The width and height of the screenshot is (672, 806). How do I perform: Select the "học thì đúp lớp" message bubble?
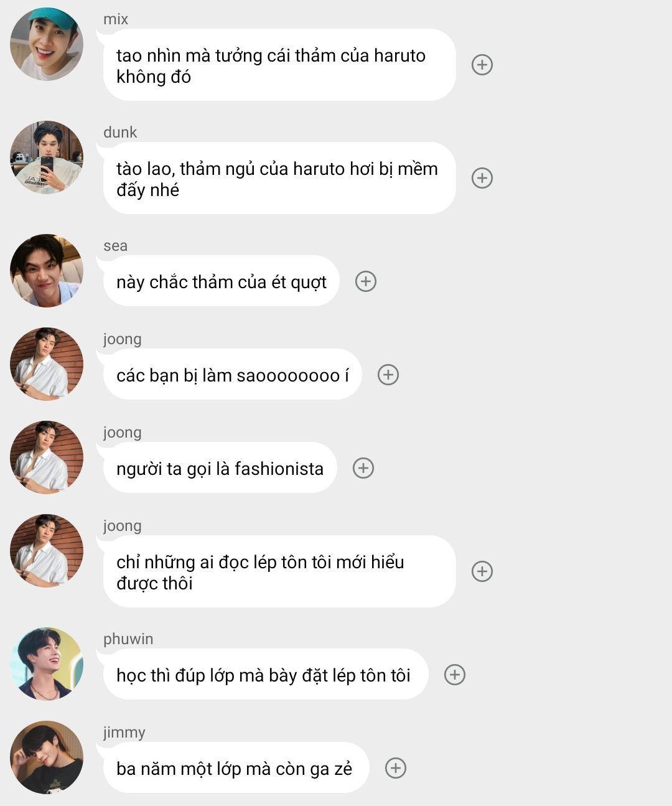[x=264, y=675]
